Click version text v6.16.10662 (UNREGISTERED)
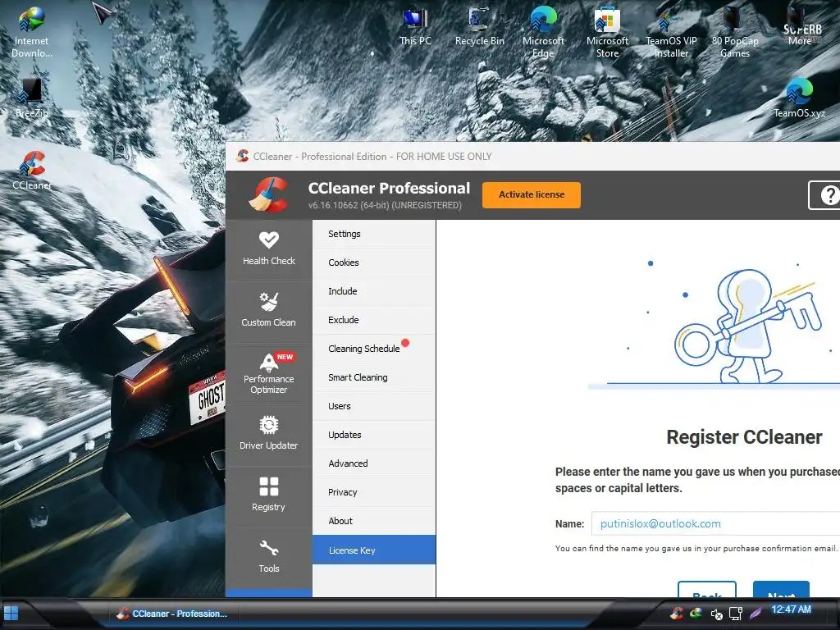840x630 pixels. [385, 205]
